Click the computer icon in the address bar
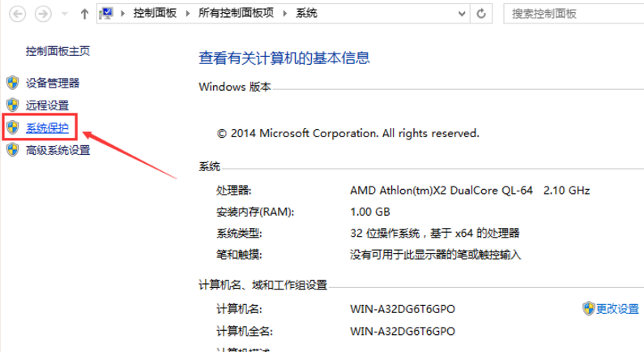This screenshot has width=644, height=352. coord(107,14)
